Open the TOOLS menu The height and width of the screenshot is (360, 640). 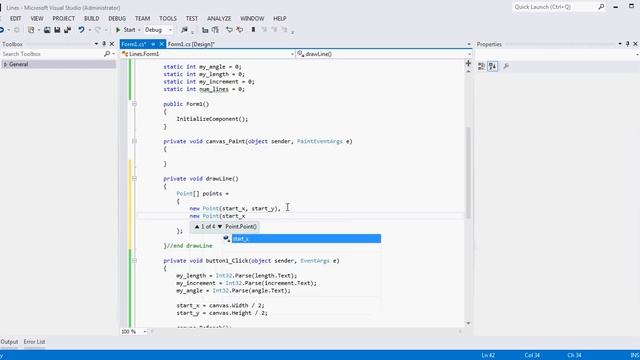[168, 18]
